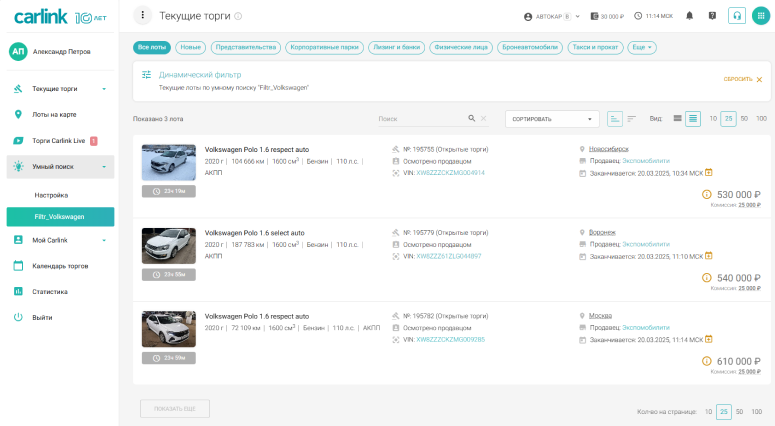The image size is (775, 426).
Task: Open VIN link XW8ZZZCKZMG009285
Action: tap(443, 339)
